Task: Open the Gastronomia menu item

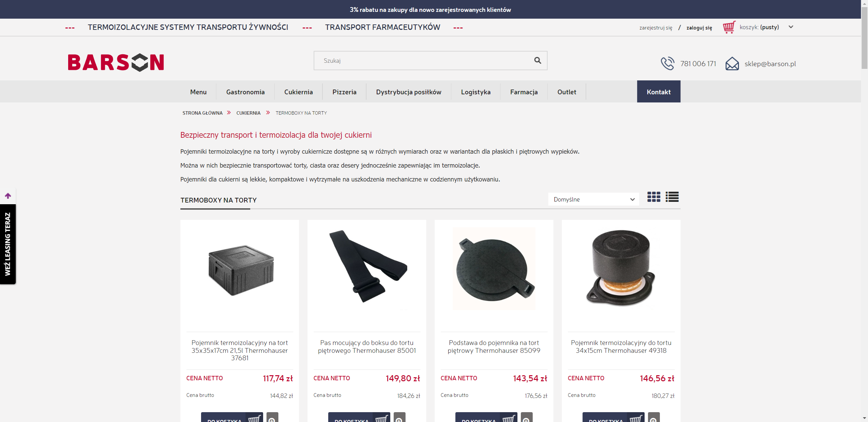Action: (x=245, y=92)
